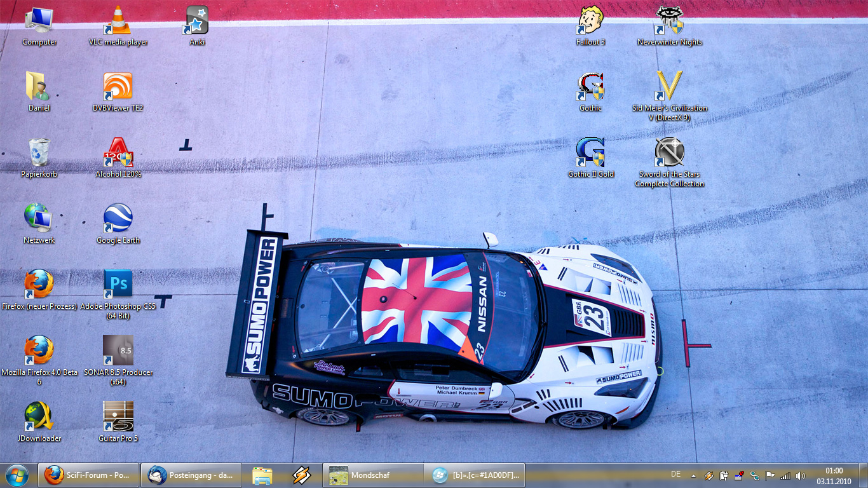Click the volume speaker tray icon
The width and height of the screenshot is (868, 488).
click(800, 475)
